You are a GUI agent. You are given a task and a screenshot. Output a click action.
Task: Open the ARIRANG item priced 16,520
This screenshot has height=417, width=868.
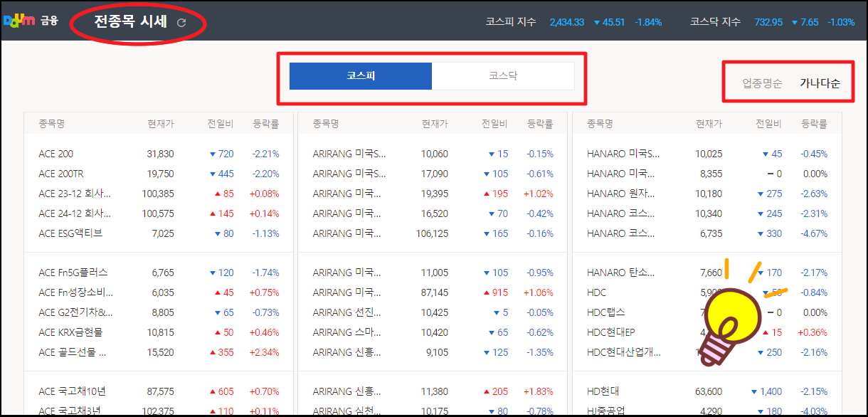tap(348, 213)
